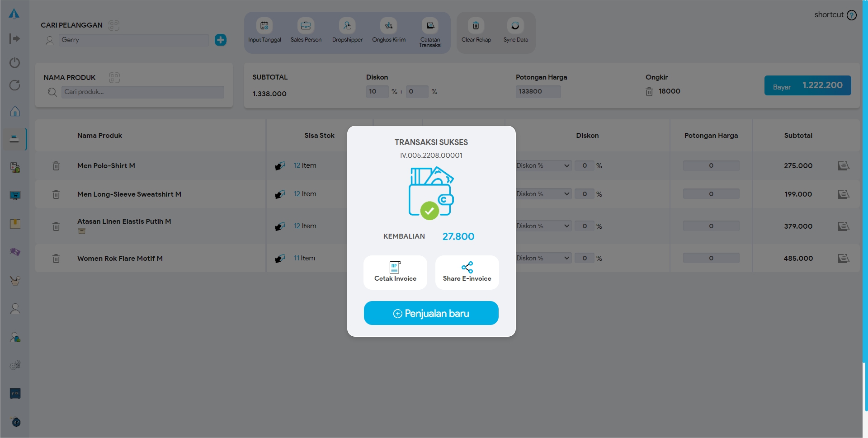Delete the Men Polo-Shirt M row
The height and width of the screenshot is (438, 868).
[56, 166]
